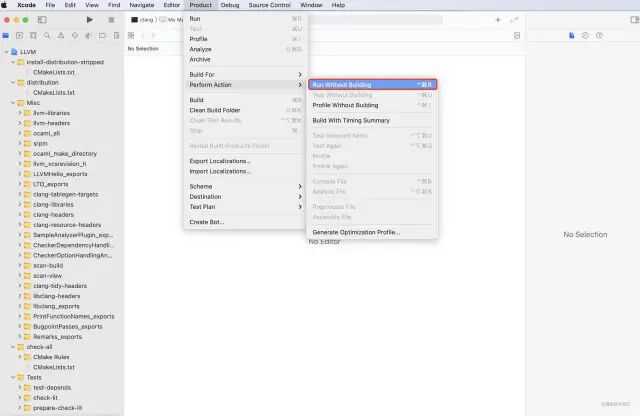Select the ocaml_make_directory folder
The image size is (640, 416).
point(65,153)
